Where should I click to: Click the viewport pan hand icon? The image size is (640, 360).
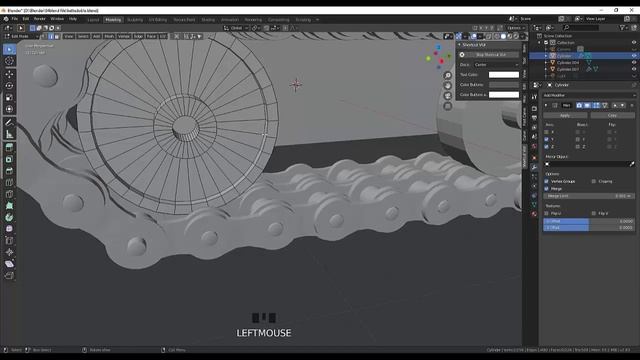point(448,86)
